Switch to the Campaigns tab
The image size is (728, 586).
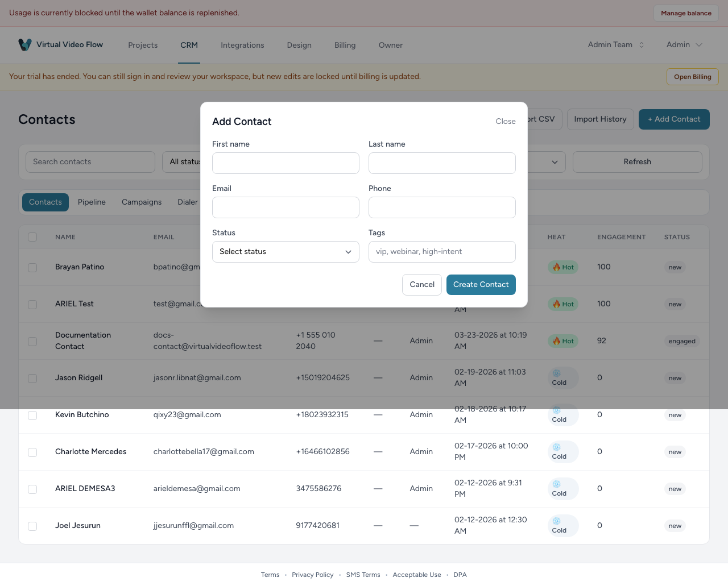(x=142, y=202)
